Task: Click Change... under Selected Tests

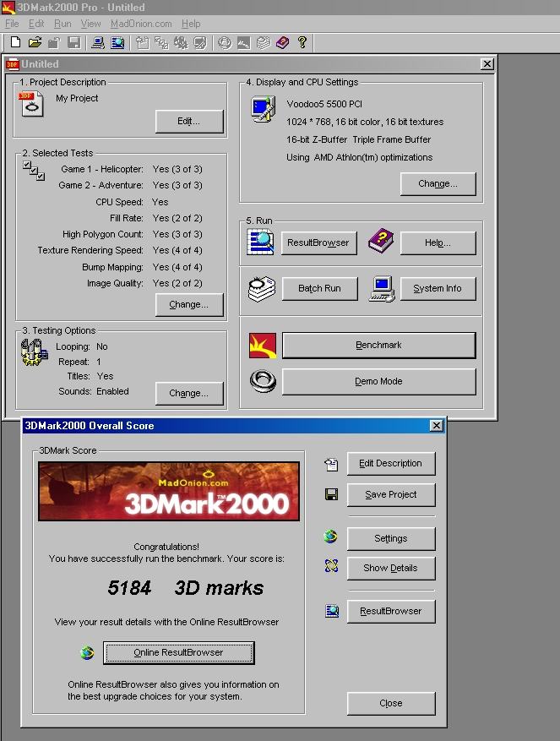Action: click(x=189, y=305)
